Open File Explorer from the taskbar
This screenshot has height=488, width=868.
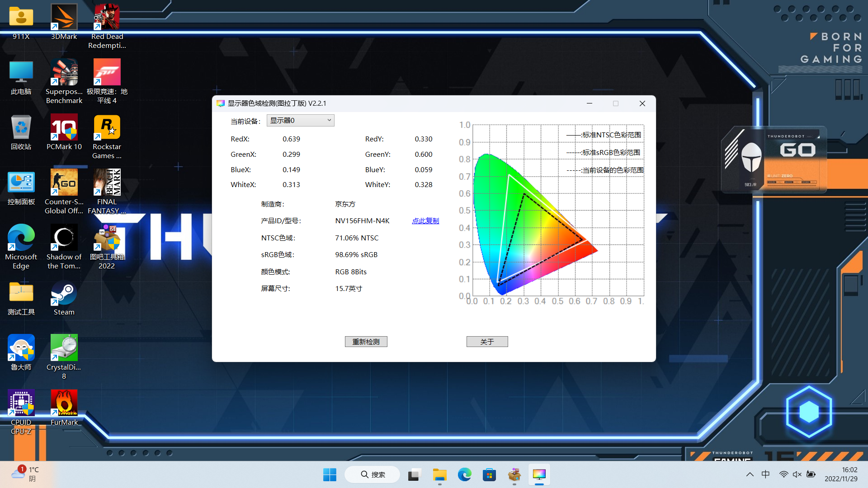point(439,474)
